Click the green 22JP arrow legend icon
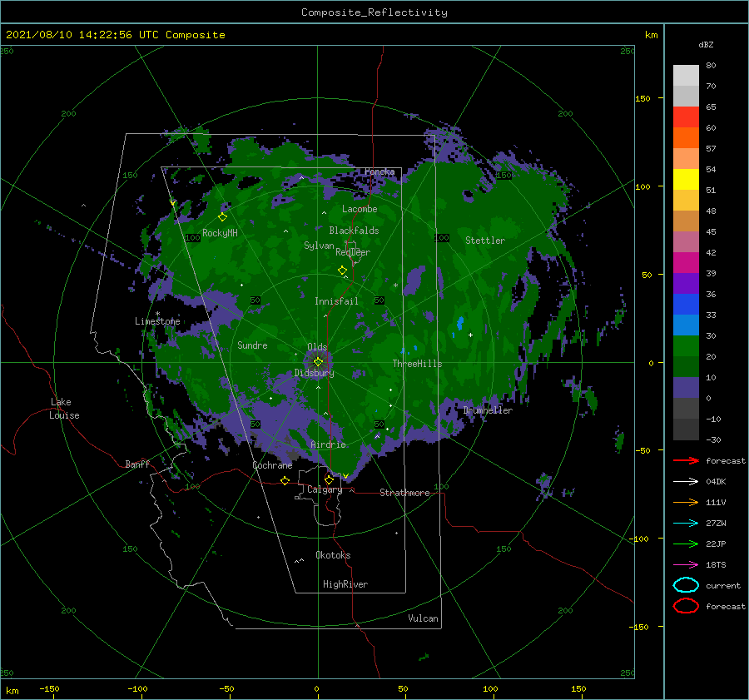 686,544
